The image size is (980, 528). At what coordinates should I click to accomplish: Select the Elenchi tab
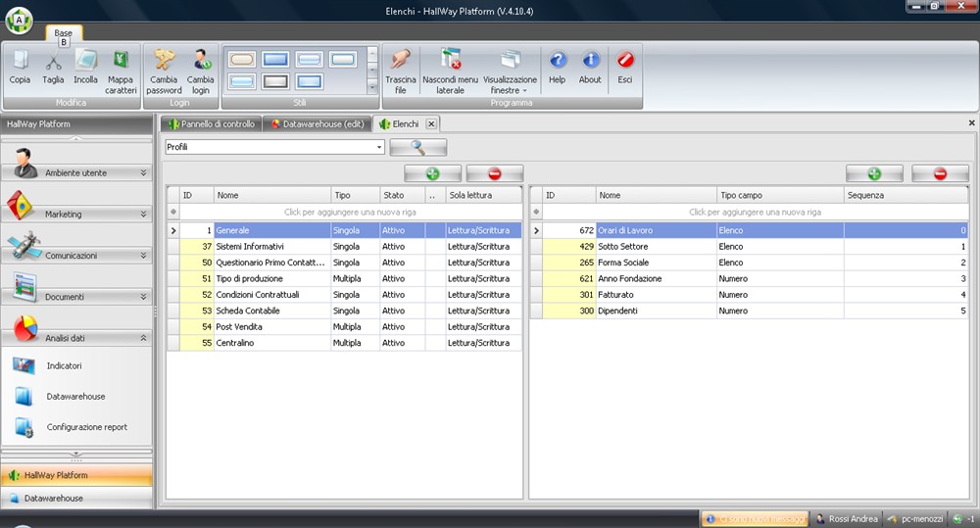[x=399, y=123]
